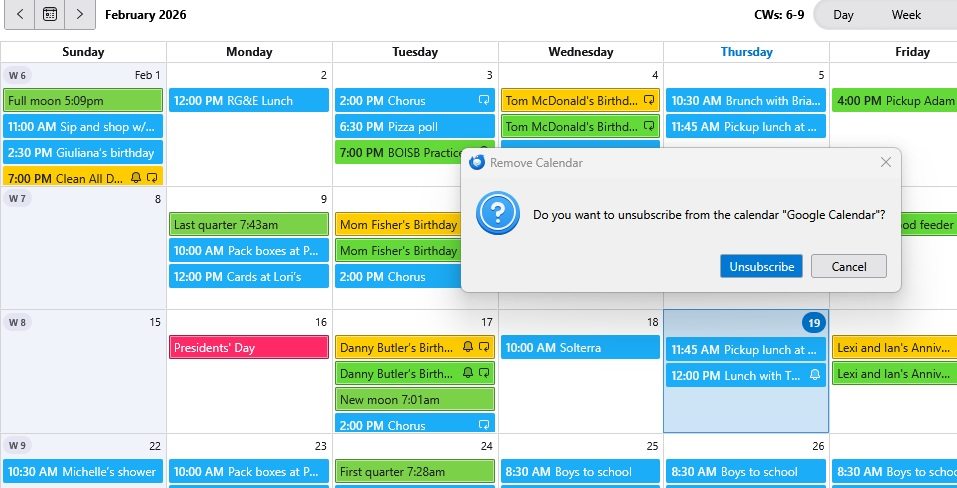The height and width of the screenshot is (488, 957).
Task: Select the date 19 today marker
Action: point(814,323)
